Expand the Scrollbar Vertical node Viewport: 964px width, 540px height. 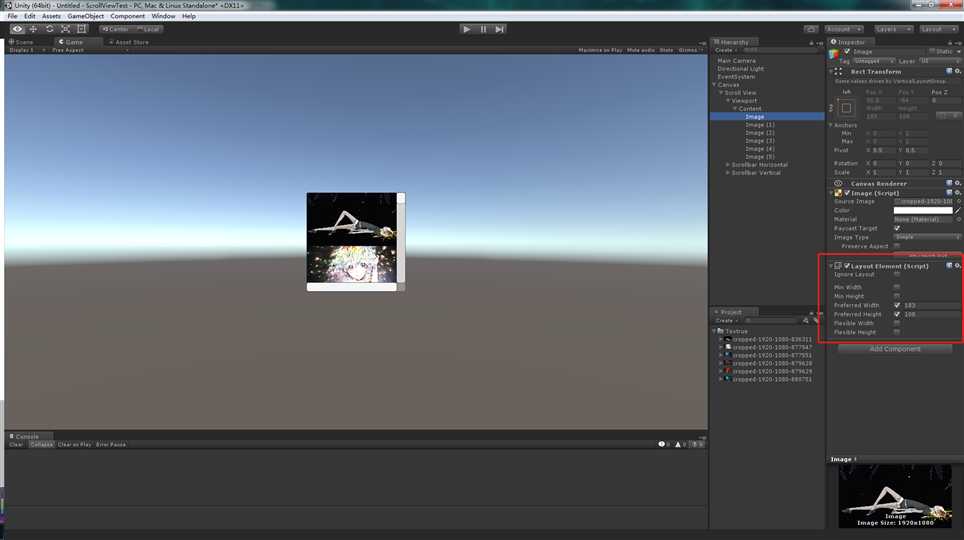728,173
